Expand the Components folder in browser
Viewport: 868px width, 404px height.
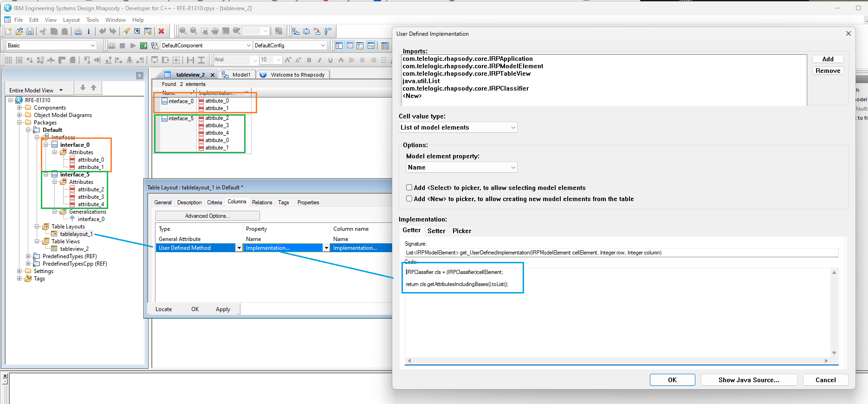(19, 108)
